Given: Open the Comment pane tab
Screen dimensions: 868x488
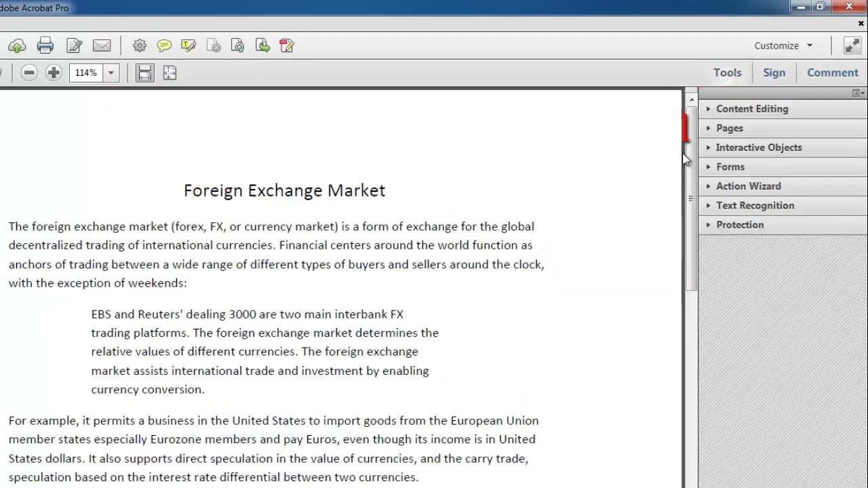Looking at the screenshot, I should click(833, 73).
